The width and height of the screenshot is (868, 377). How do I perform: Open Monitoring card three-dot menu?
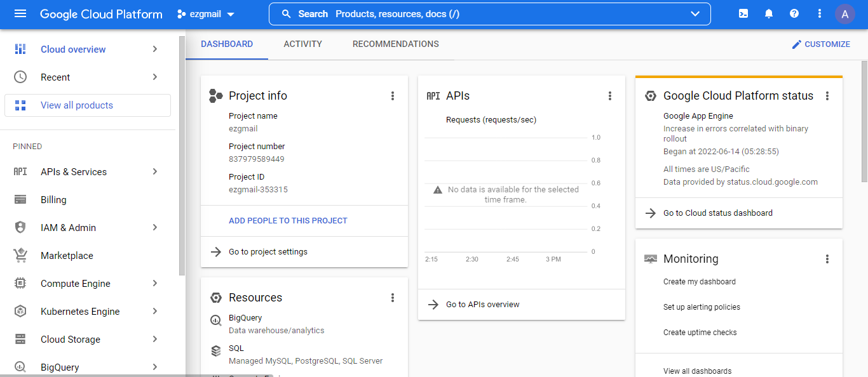[827, 259]
